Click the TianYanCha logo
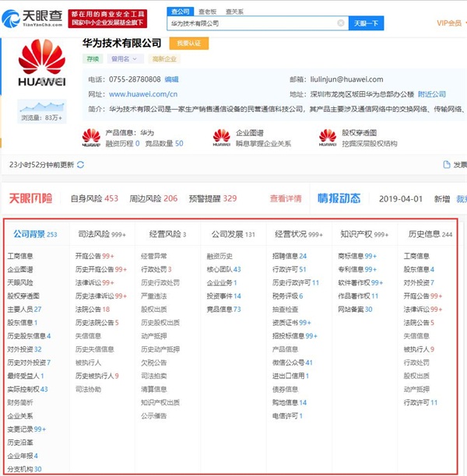The image size is (467, 476). tap(32, 19)
